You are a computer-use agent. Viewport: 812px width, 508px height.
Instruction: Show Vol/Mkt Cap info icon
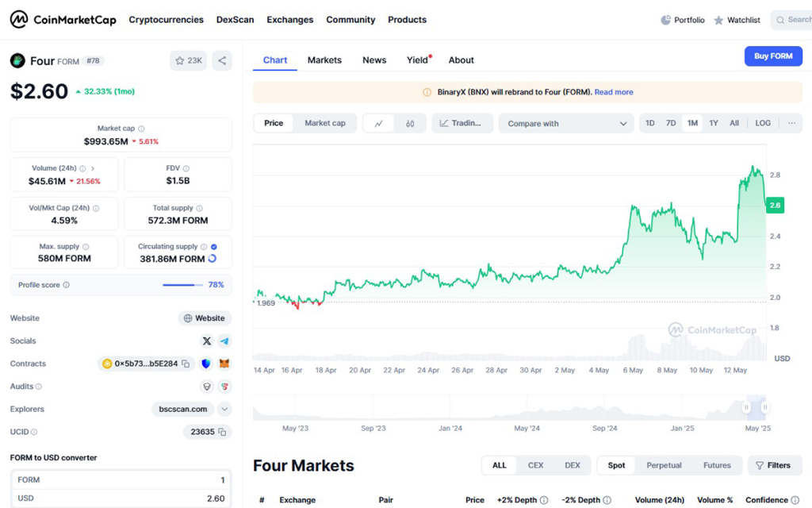coord(96,208)
